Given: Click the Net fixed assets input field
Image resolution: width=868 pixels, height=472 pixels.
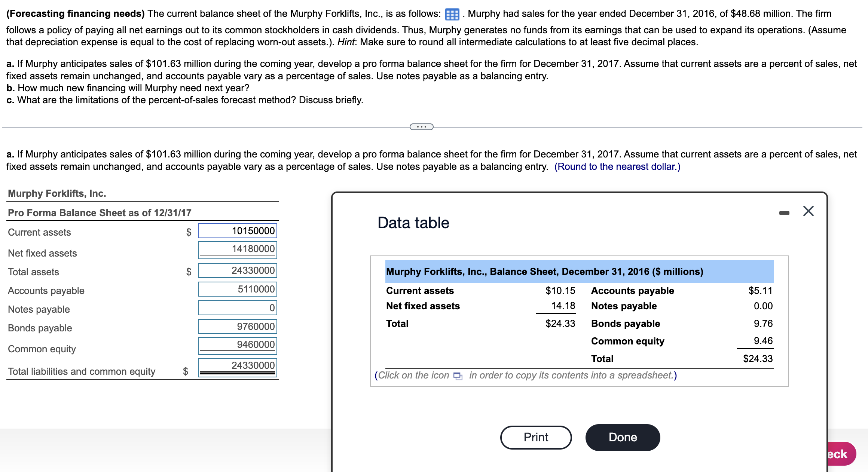Looking at the screenshot, I should (x=237, y=249).
